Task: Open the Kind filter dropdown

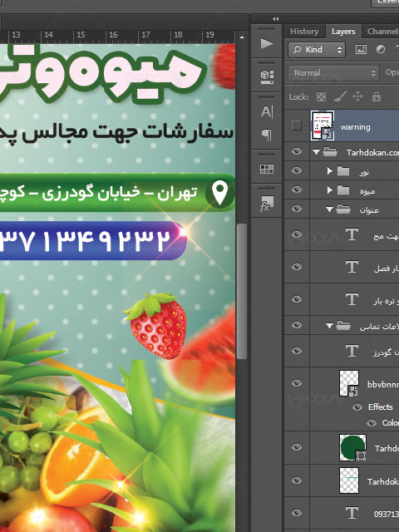Action: coord(316,50)
